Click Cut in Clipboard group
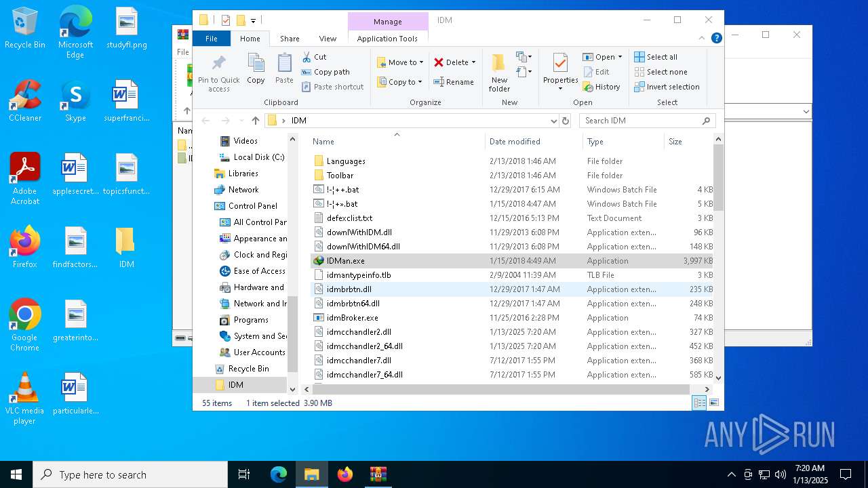 (x=314, y=57)
